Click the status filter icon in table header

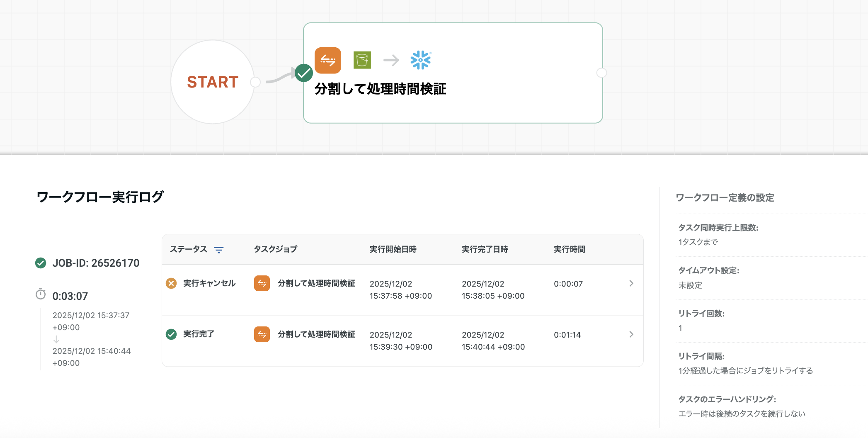click(219, 250)
